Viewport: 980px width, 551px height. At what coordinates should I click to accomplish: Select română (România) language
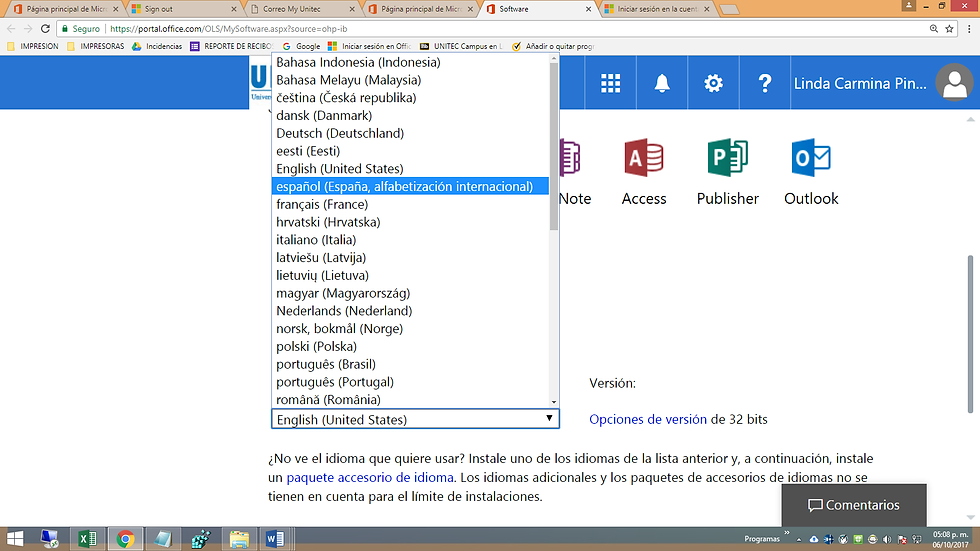[411, 399]
